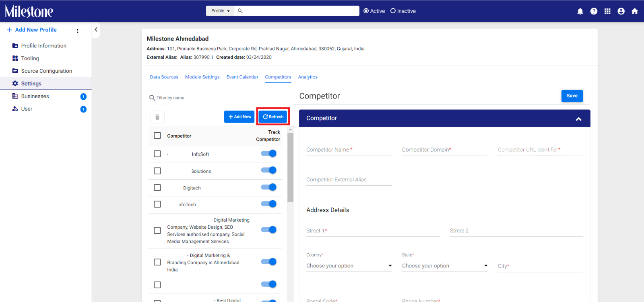Click the Milestone Ahmedabad profile title
The image size is (644, 302).
[178, 39]
